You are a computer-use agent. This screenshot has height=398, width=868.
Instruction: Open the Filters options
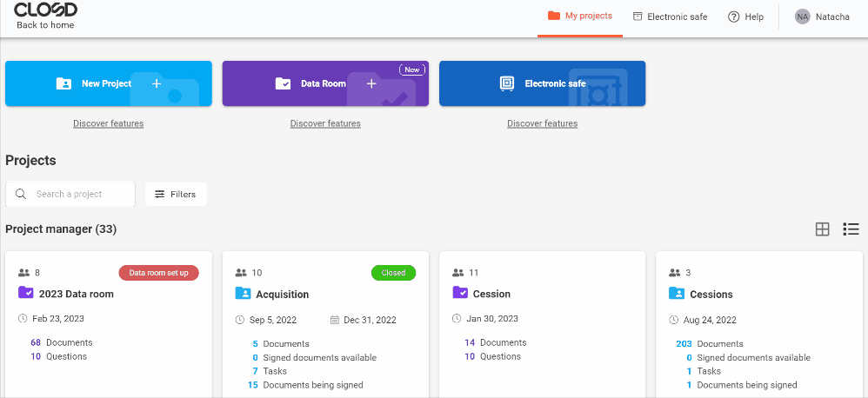[176, 195]
